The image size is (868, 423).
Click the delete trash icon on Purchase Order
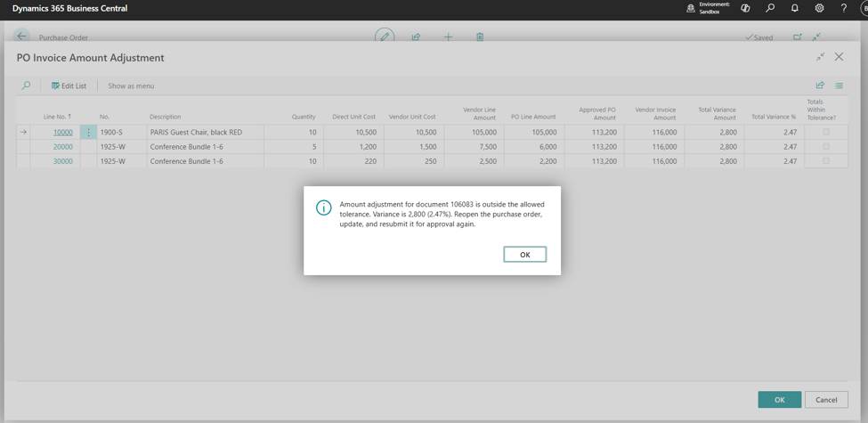(x=480, y=37)
